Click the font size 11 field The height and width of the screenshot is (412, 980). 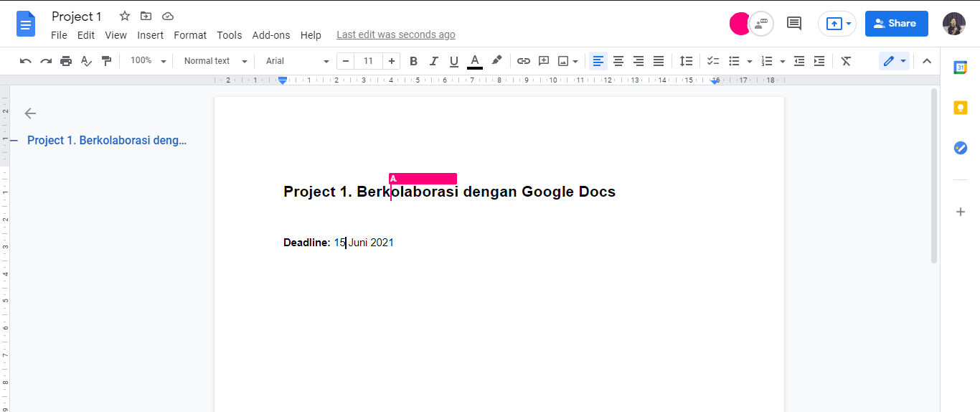(x=368, y=61)
